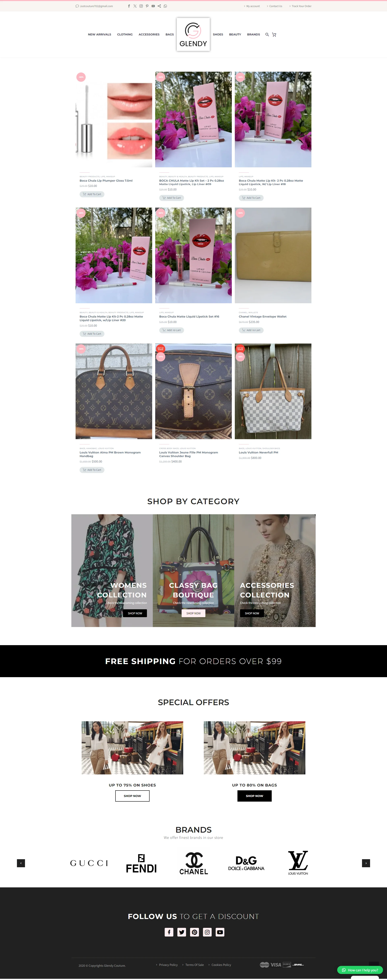Open the Beauty menu item

tap(235, 35)
